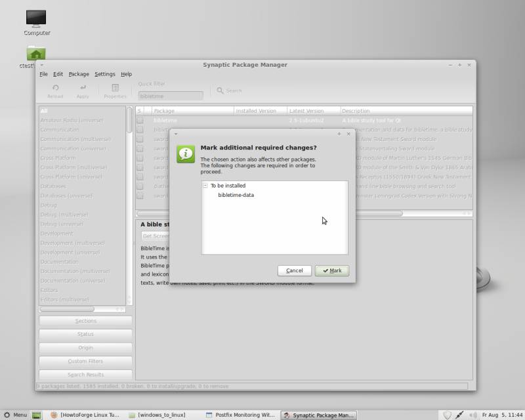
Task: Toggle checkbox of the Westminster Leningrad Codex row
Action: 140,196
